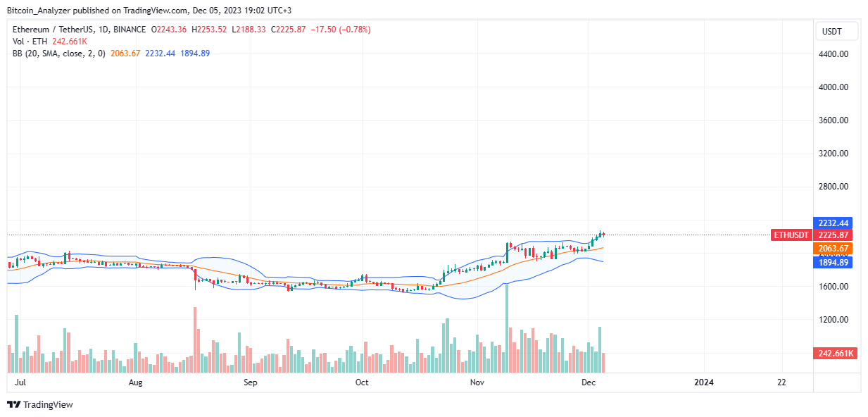Click the latest candlestick near 2225

click(x=603, y=234)
